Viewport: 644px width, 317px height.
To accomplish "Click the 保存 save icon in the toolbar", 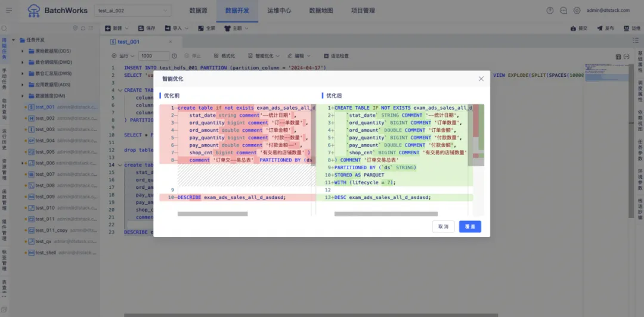I will 142,28.
